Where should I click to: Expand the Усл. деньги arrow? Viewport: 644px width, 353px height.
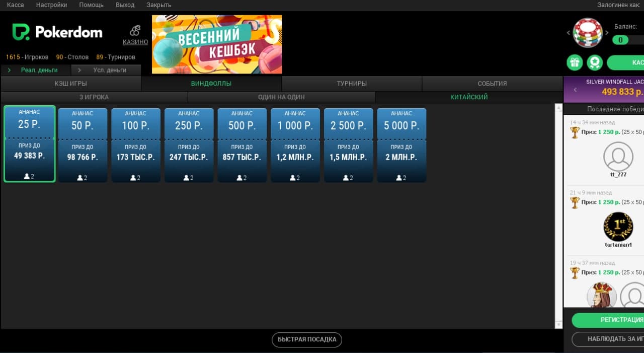(x=79, y=70)
